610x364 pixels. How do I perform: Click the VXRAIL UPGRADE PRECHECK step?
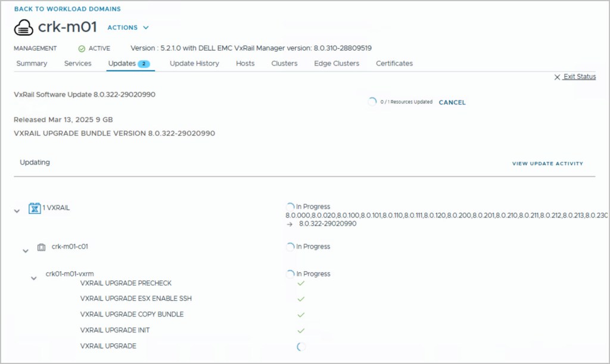coord(126,283)
